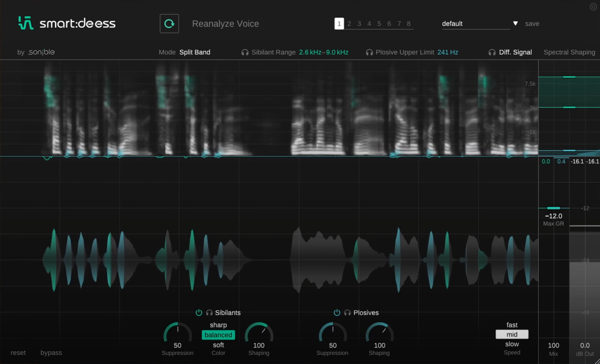Set Speed to mid
The width and height of the screenshot is (600, 364).
pyautogui.click(x=512, y=334)
